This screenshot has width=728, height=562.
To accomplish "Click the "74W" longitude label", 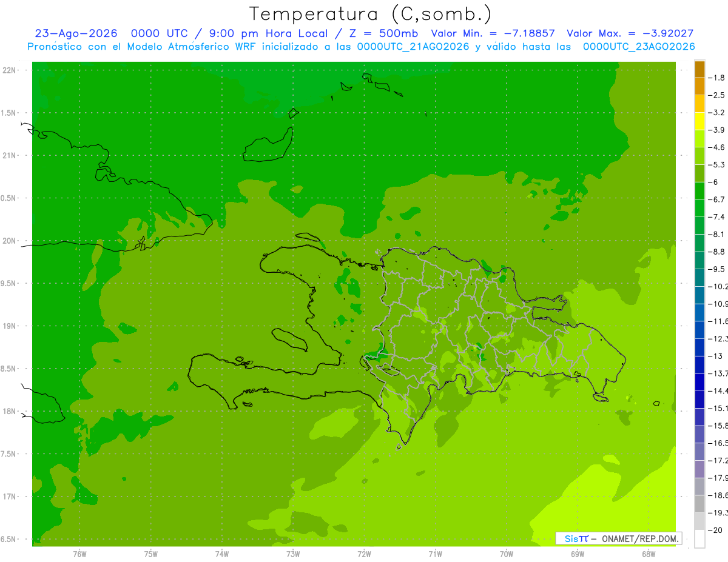I will point(221,554).
